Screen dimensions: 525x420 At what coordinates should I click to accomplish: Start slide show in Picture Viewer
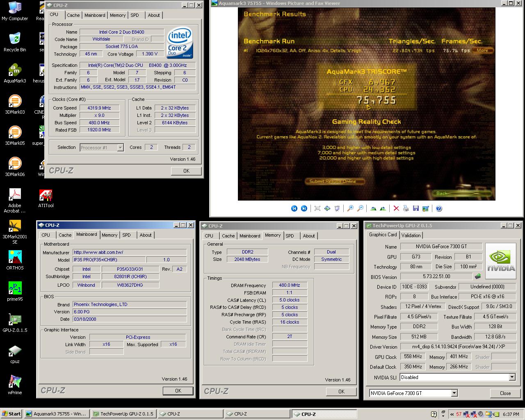337,208
